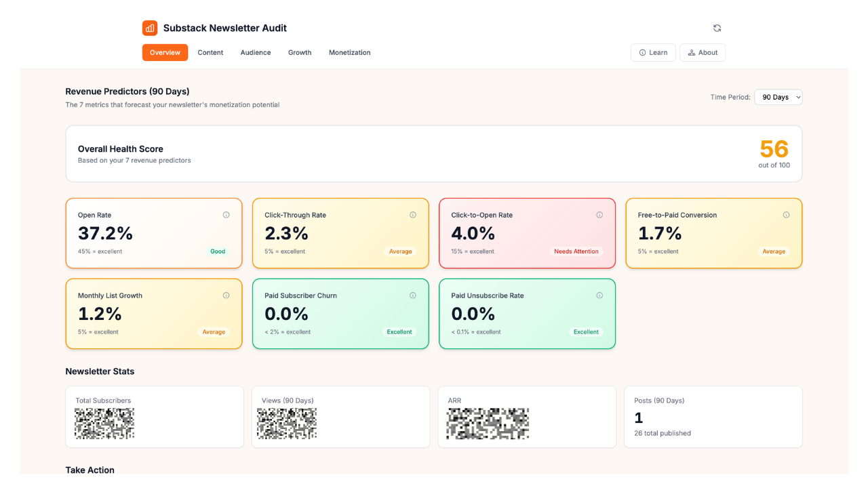
Task: Click the '< 0.1% = excellent' benchmark text
Action: pyautogui.click(x=476, y=332)
